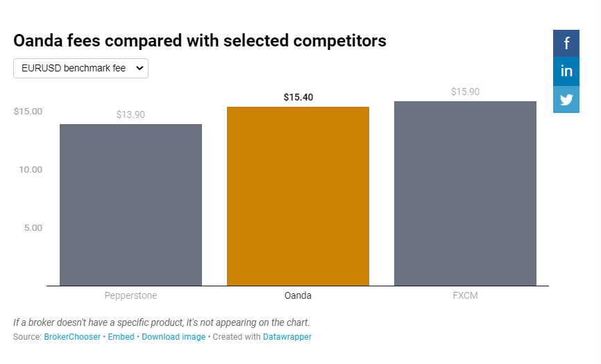The height and width of the screenshot is (364, 601).
Task: Click the $15.40 value label
Action: pos(298,97)
